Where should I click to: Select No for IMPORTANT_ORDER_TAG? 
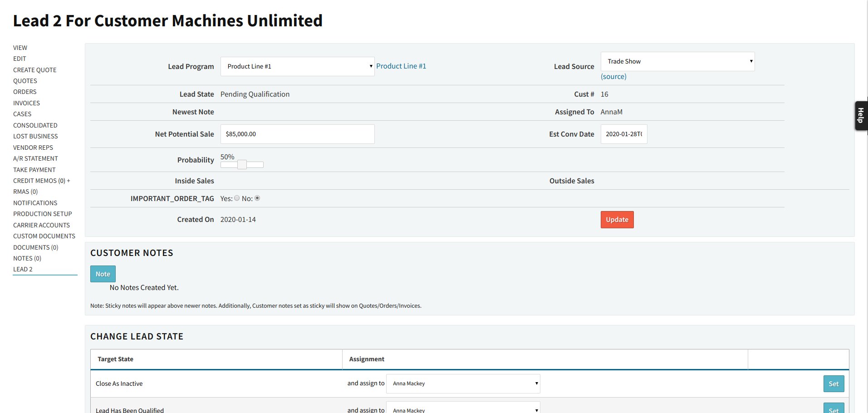pos(257,198)
